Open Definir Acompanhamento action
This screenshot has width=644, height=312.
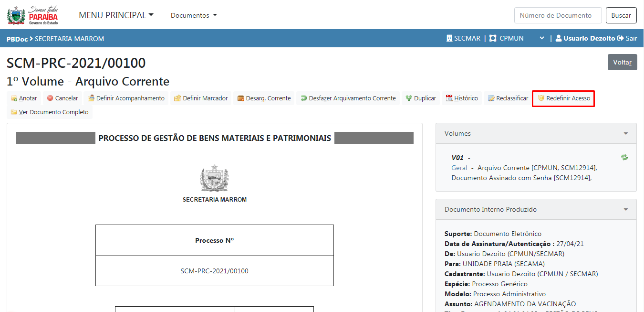click(x=126, y=98)
